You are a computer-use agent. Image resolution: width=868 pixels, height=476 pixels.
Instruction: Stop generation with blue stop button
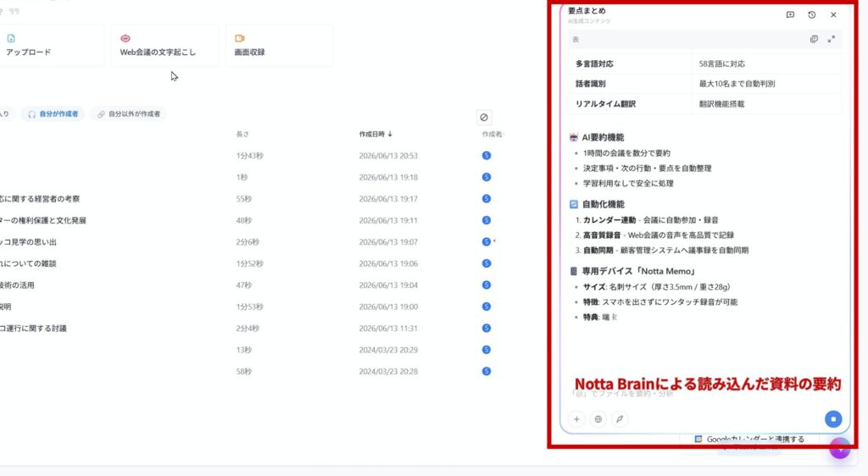click(833, 419)
